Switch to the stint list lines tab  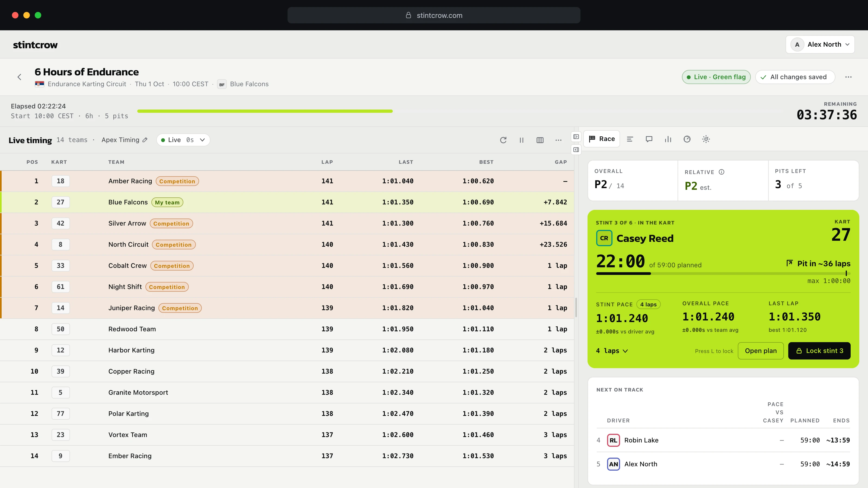coord(630,139)
